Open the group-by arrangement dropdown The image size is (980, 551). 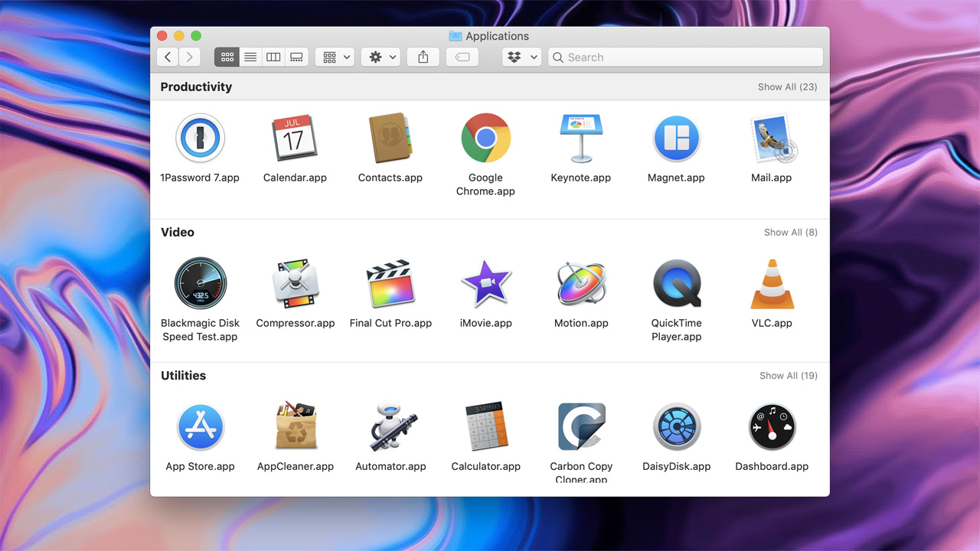coord(335,57)
